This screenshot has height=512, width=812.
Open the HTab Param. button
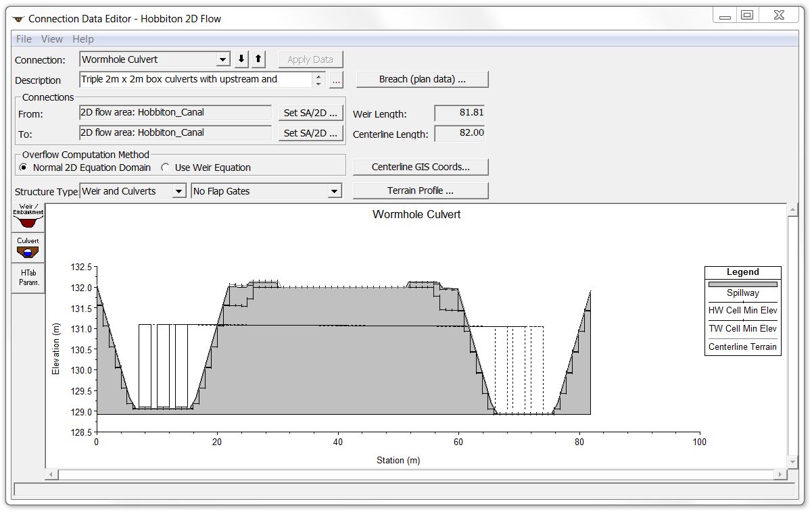(28, 278)
